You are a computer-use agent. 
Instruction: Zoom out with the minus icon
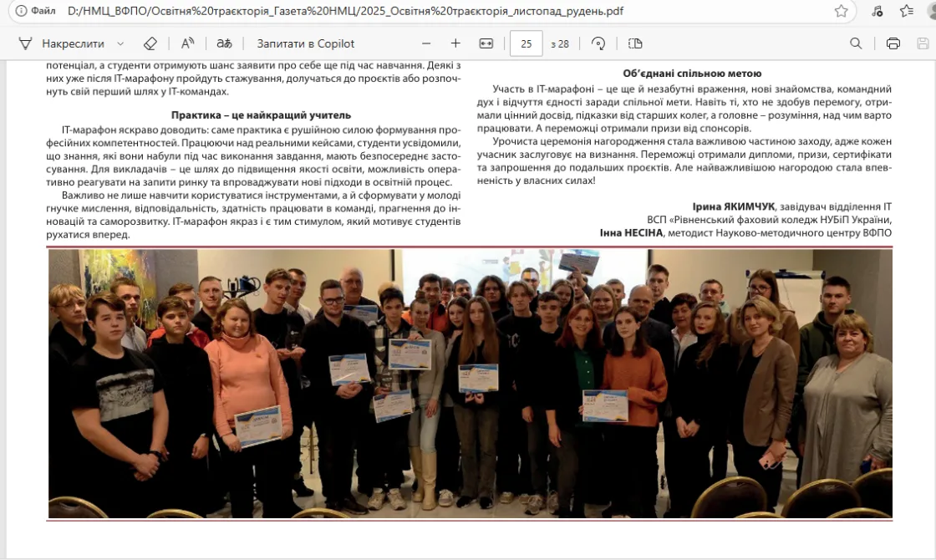point(426,43)
